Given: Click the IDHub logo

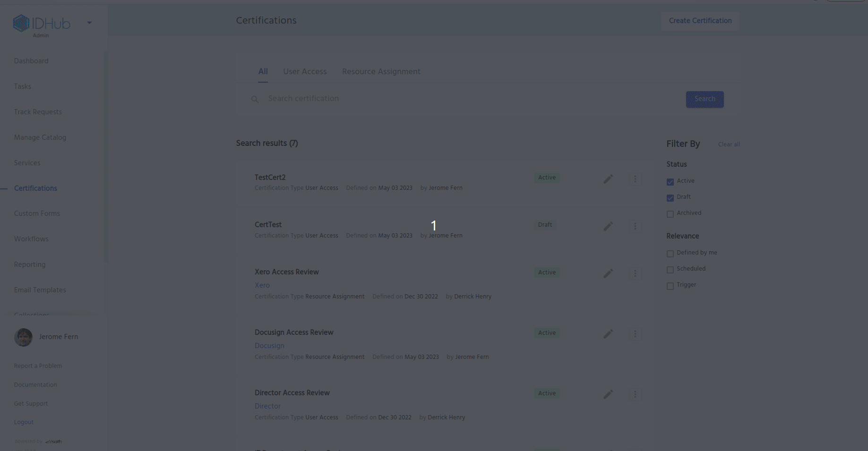Looking at the screenshot, I should point(42,23).
